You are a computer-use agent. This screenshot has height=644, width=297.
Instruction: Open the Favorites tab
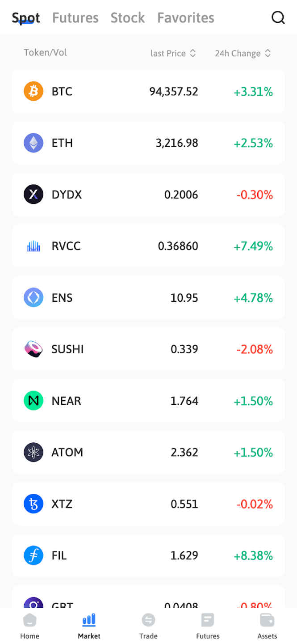coord(186,18)
